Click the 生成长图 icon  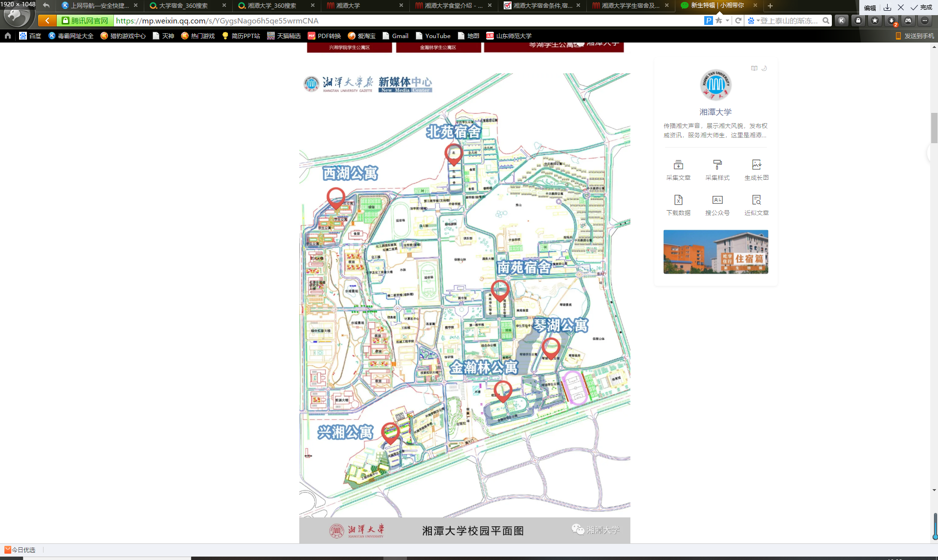pyautogui.click(x=756, y=170)
